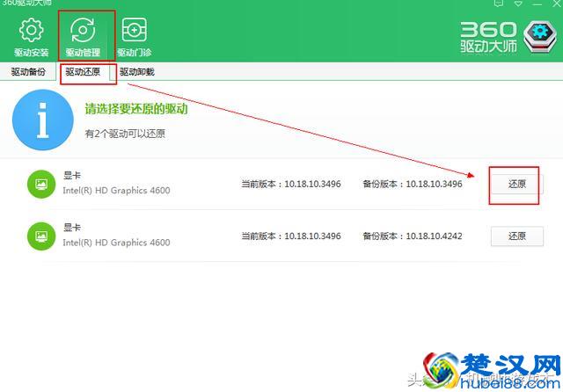Screen dimensions: 563x392
Task: Click the 360驱动大师 logo icon
Action: (x=539, y=37)
